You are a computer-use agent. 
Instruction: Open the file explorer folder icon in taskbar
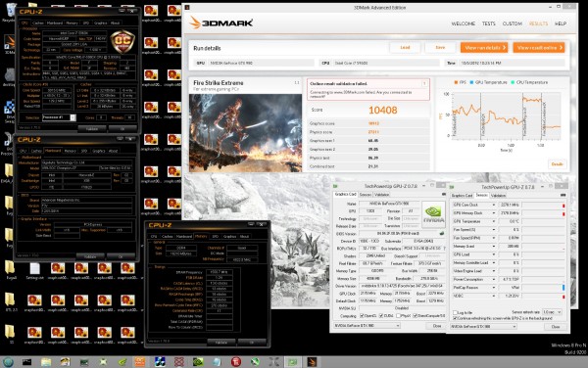(x=46, y=361)
